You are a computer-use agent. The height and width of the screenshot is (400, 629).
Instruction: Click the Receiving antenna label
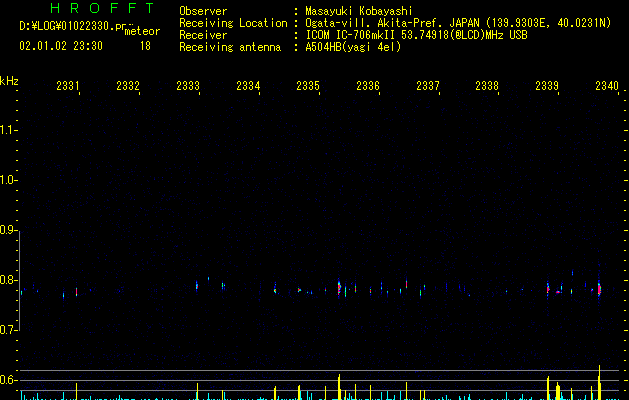[230, 47]
